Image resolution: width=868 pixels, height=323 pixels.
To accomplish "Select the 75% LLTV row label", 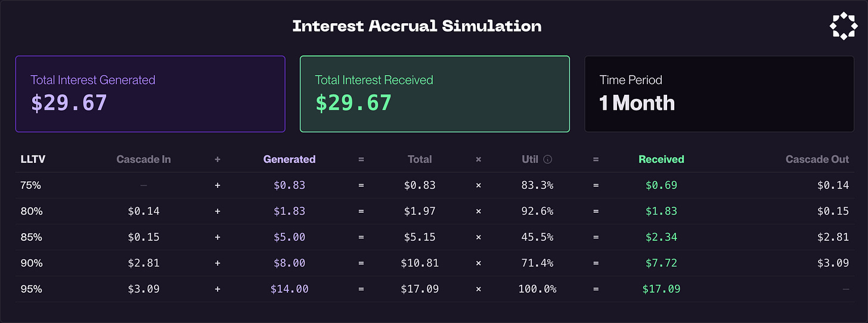I will (x=30, y=185).
